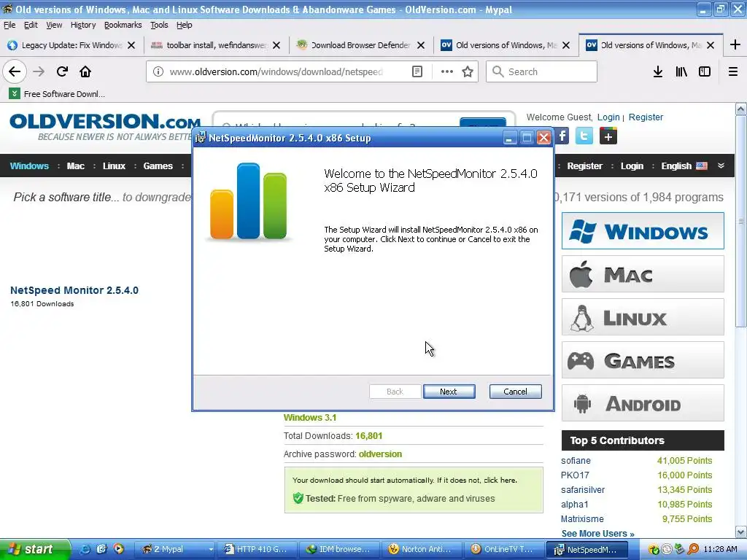Open the Edit menu

click(31, 25)
